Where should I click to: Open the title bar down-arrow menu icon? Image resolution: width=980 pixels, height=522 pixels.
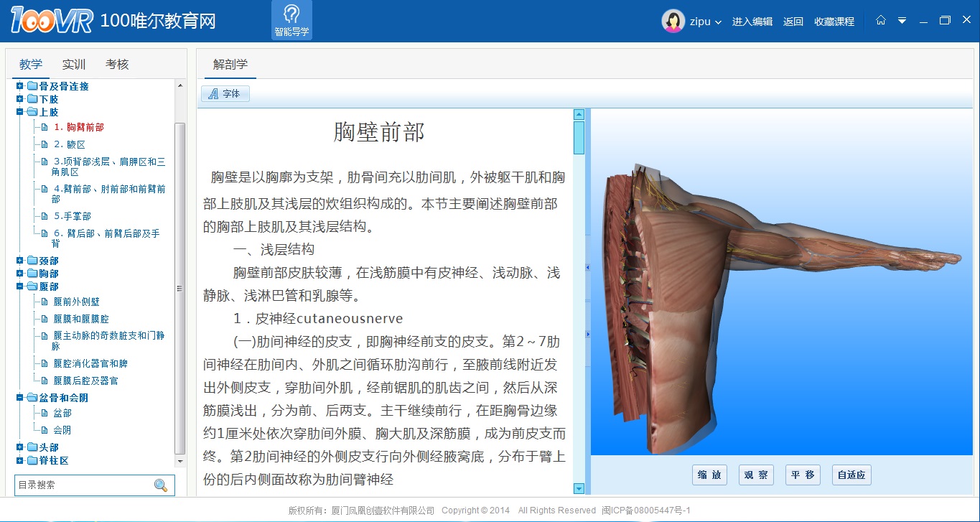coord(902,21)
